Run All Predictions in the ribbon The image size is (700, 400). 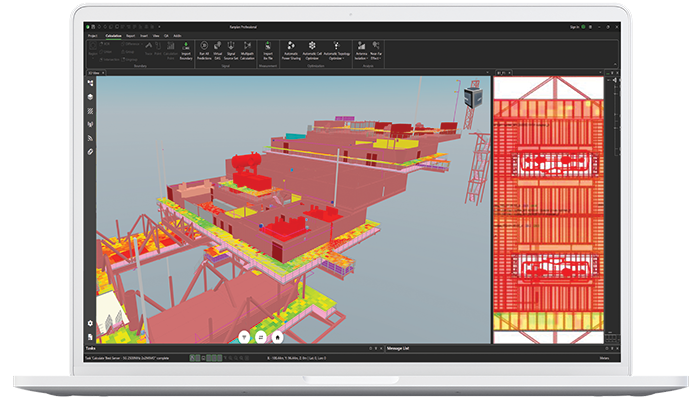204,50
